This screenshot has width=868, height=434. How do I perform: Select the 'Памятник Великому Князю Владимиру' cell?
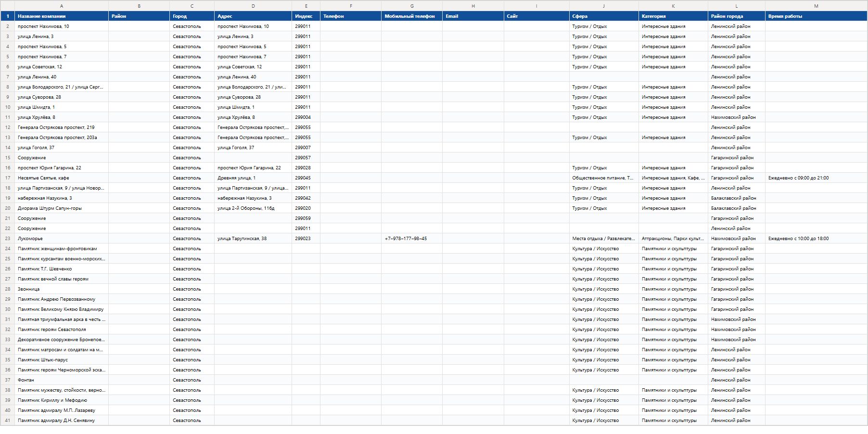[x=62, y=309]
